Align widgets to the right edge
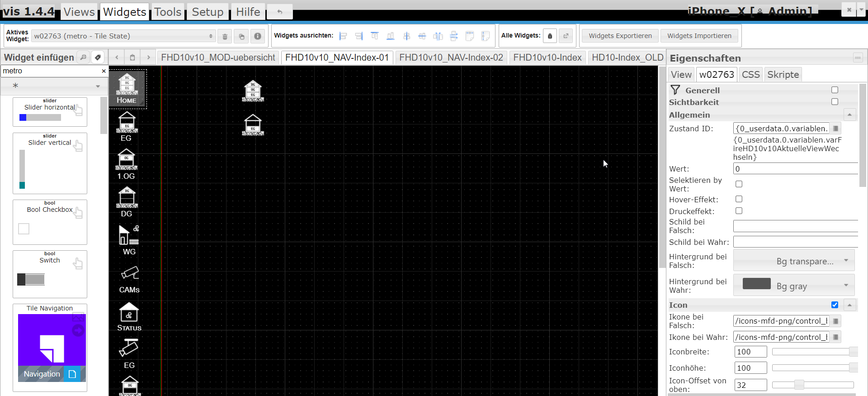Image resolution: width=868 pixels, height=396 pixels. point(359,36)
